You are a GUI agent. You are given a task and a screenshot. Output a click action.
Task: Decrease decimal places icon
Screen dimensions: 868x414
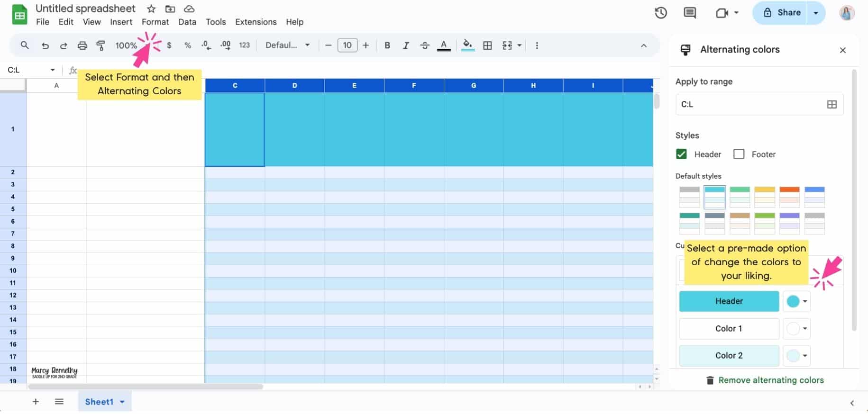tap(206, 45)
